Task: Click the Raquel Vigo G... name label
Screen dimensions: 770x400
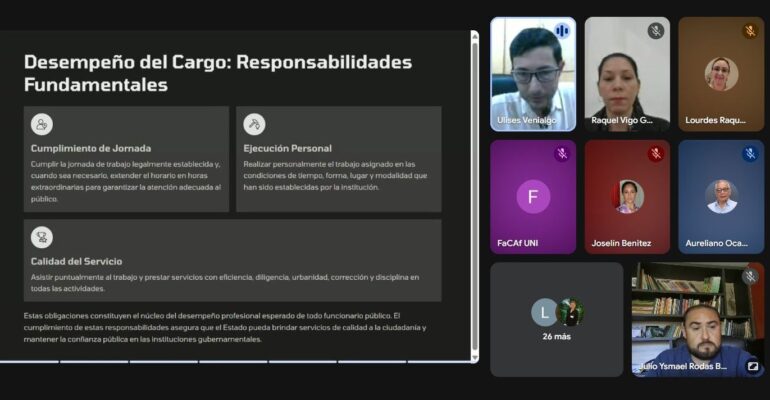Action: (622, 120)
